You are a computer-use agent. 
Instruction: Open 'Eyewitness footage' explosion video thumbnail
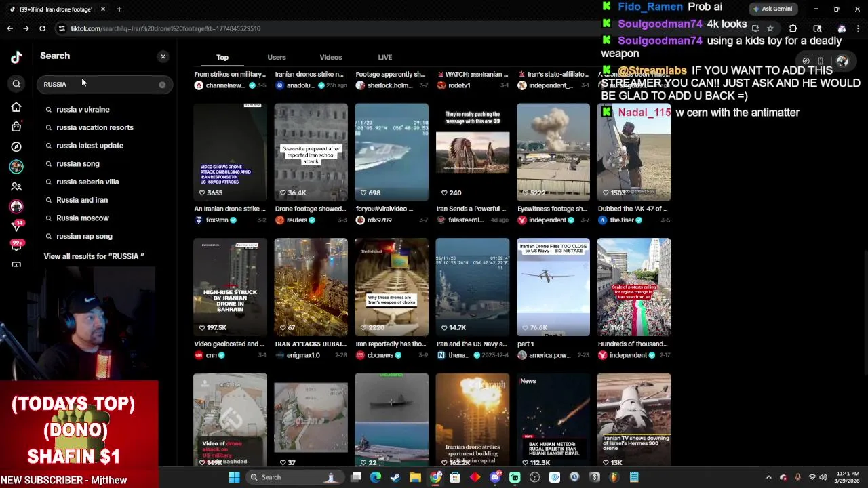click(x=553, y=152)
